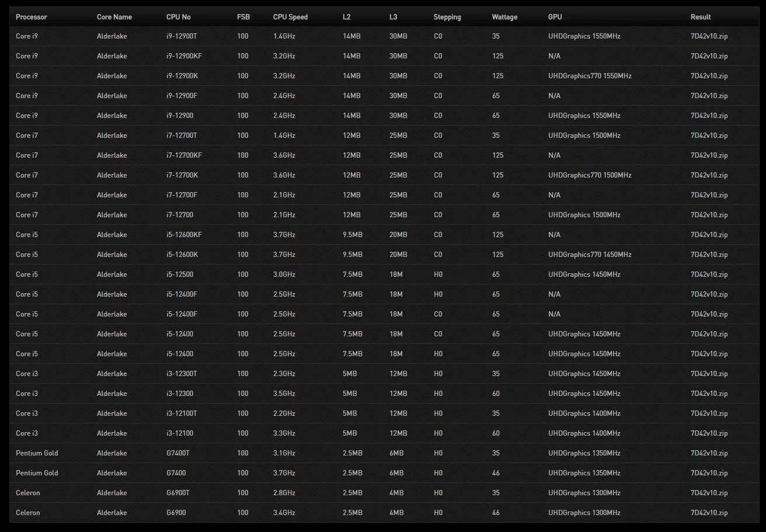Download 7D42v10.zip for the i5-12500
This screenshot has height=532, width=766.
pyautogui.click(x=709, y=274)
